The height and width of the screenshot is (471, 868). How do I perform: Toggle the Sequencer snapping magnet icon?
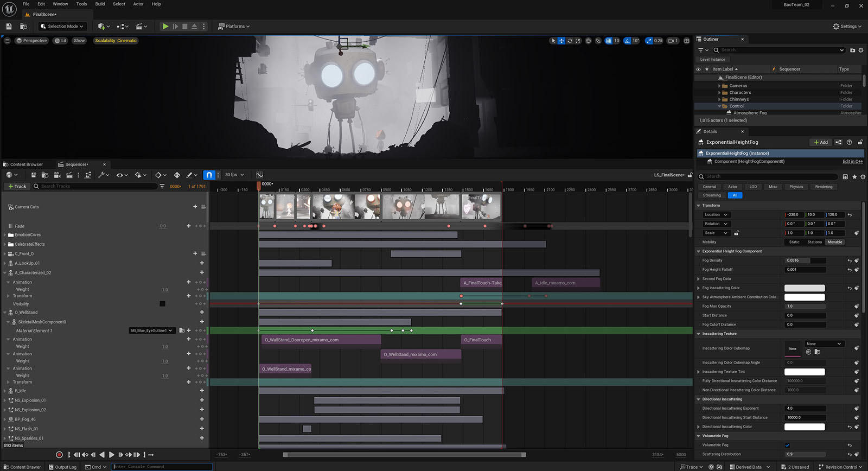coord(209,175)
